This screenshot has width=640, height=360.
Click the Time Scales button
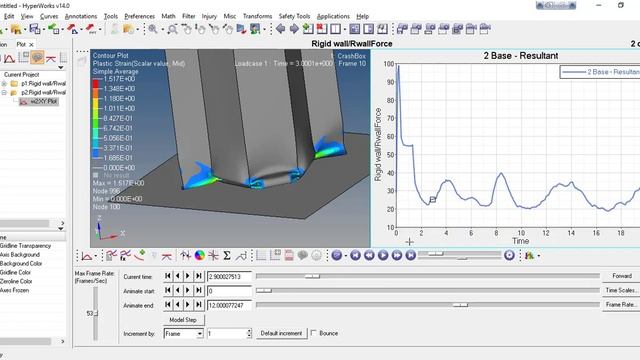[x=621, y=290]
